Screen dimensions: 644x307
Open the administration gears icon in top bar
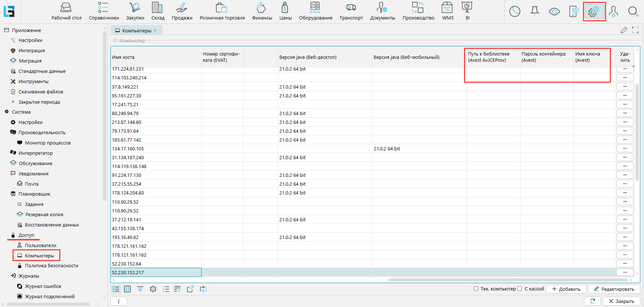[594, 12]
